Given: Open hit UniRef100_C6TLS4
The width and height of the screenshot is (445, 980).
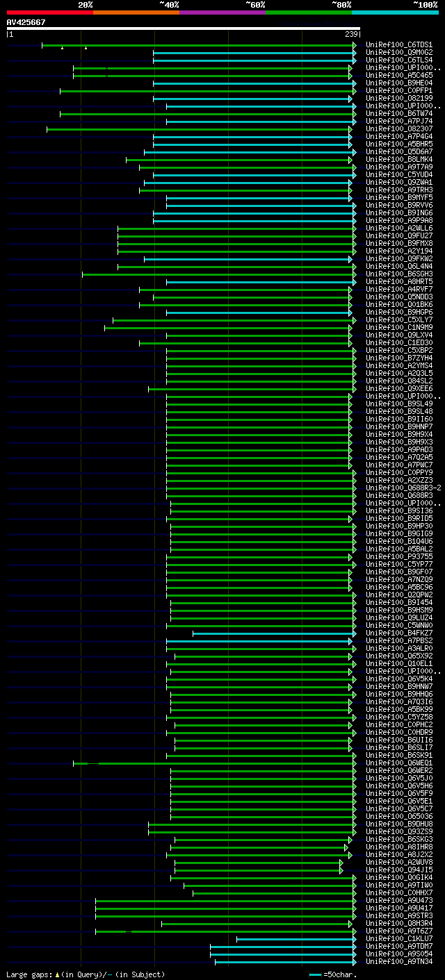Looking at the screenshot, I should click(x=398, y=60).
